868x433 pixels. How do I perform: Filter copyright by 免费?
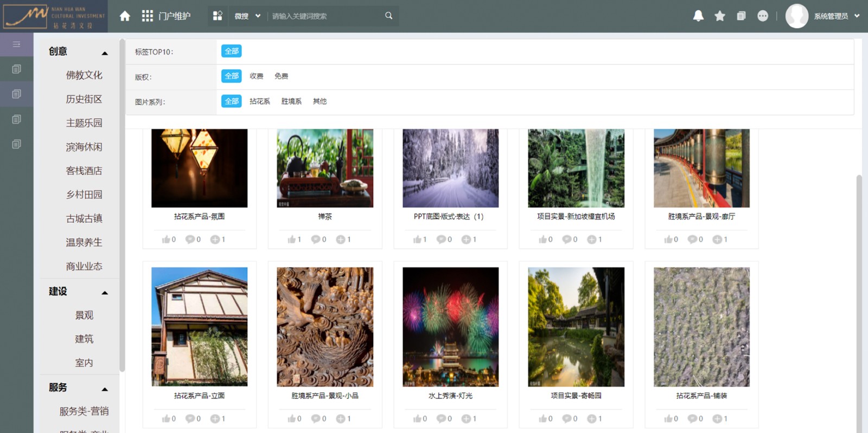[281, 76]
